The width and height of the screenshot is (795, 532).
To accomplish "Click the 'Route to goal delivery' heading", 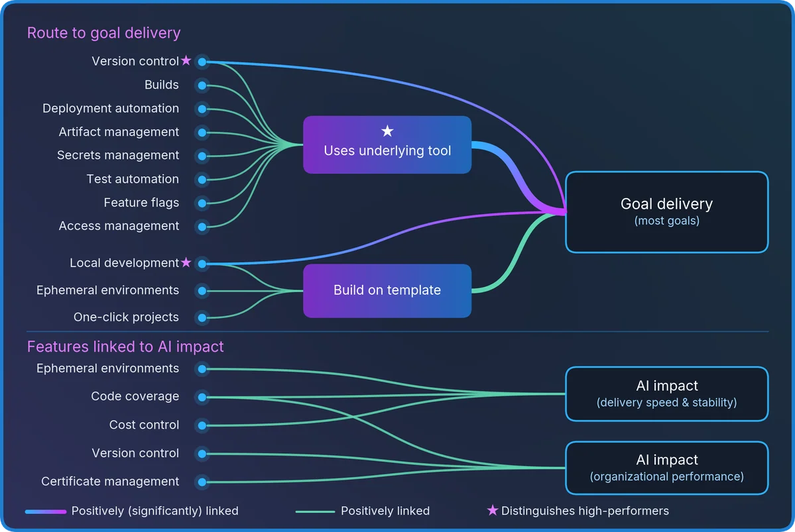I will [103, 33].
